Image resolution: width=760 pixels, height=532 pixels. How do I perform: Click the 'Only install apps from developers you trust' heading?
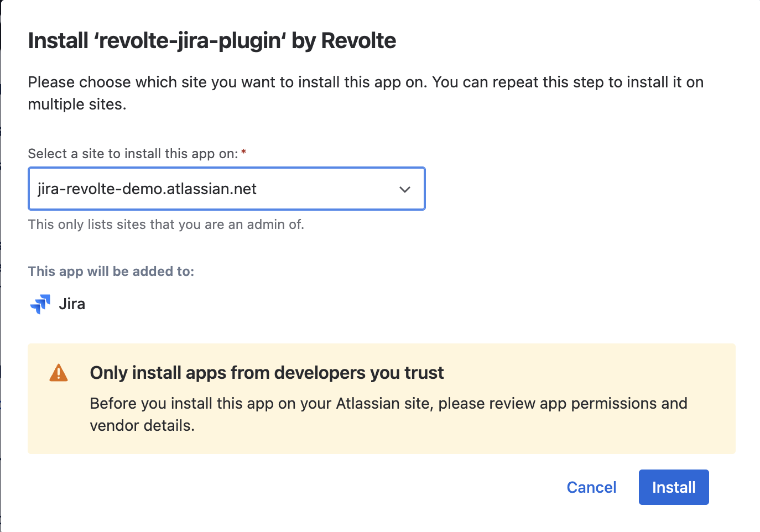pos(267,373)
